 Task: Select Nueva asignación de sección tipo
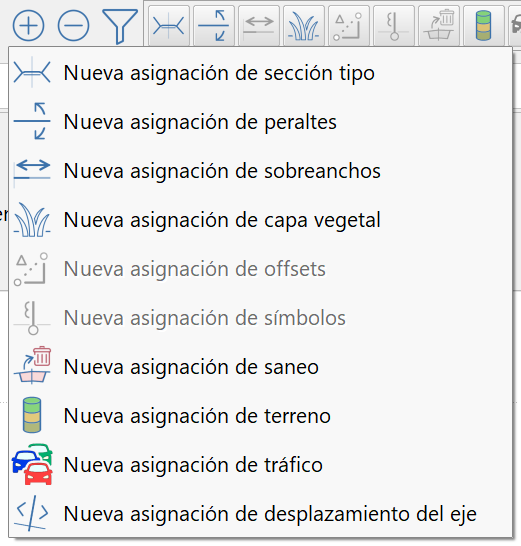pyautogui.click(x=260, y=73)
